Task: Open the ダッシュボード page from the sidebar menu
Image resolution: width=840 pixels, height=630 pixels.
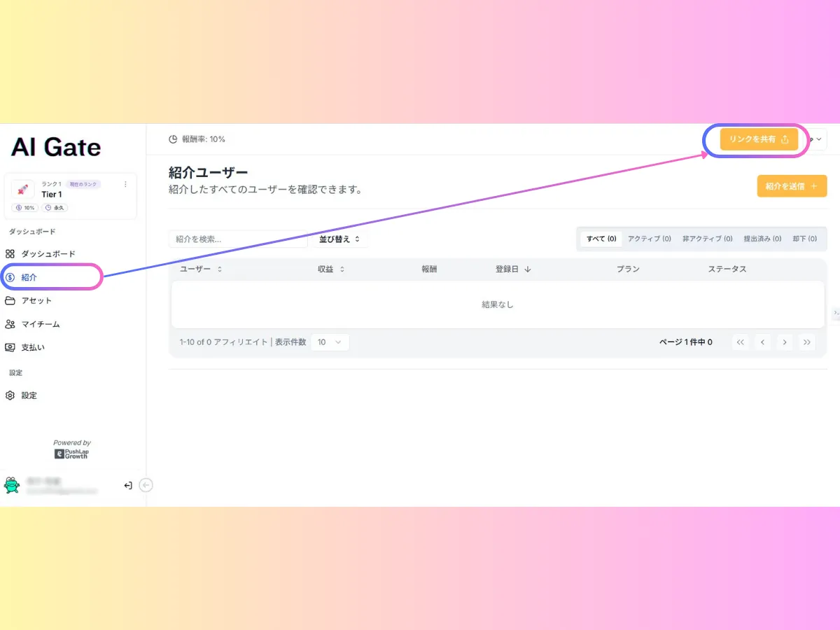Action: tap(41, 254)
